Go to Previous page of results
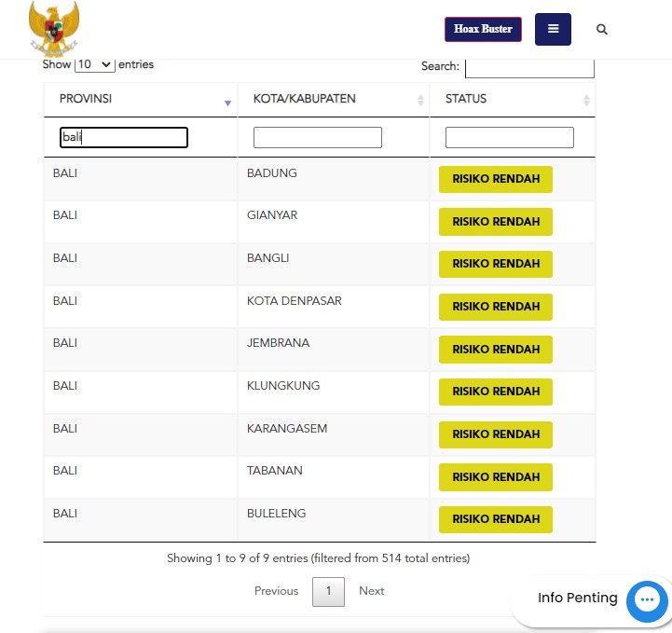This screenshot has width=672, height=633. 277,591
